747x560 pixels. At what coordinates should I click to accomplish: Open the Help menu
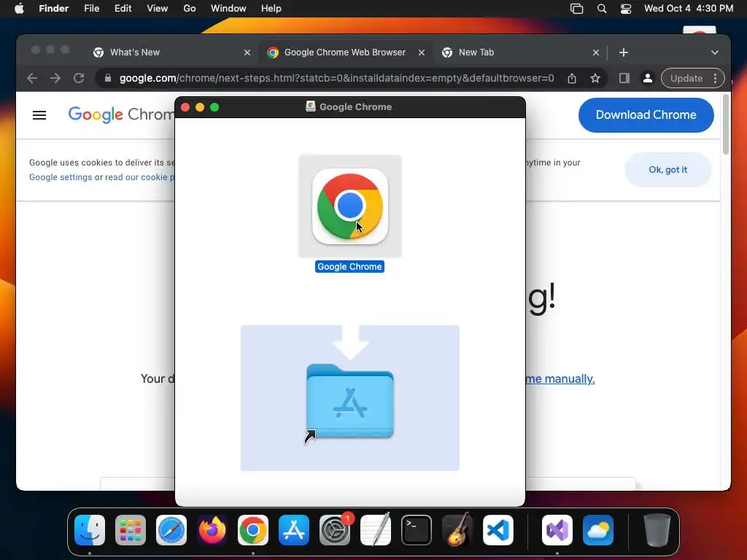tap(271, 9)
